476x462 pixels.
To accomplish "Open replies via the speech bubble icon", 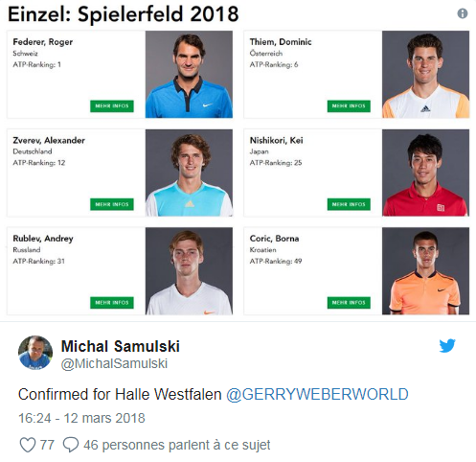I will pyautogui.click(x=71, y=445).
